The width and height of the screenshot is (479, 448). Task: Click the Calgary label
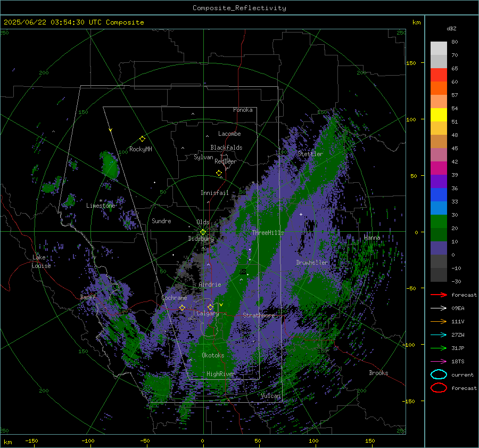(208, 313)
